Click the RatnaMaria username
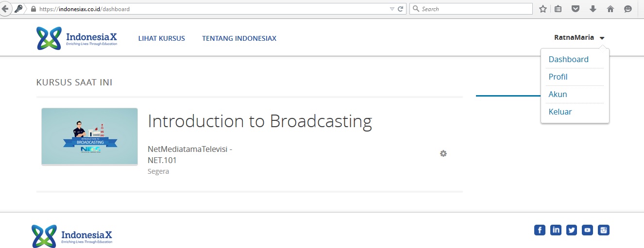 (574, 37)
